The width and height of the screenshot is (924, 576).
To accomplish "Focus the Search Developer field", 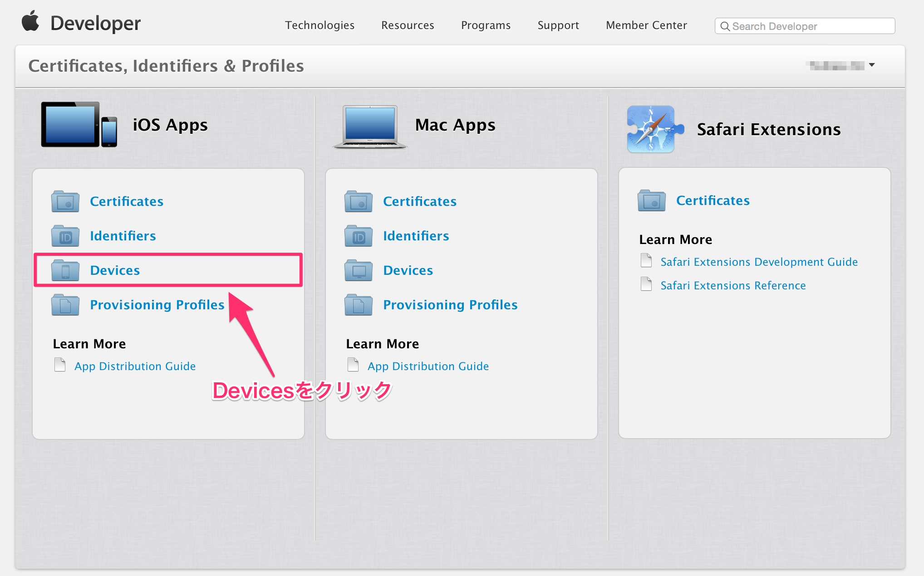I will [805, 26].
